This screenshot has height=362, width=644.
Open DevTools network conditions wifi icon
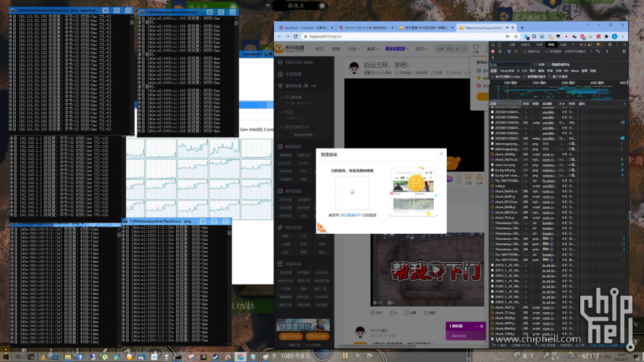[x=598, y=52]
